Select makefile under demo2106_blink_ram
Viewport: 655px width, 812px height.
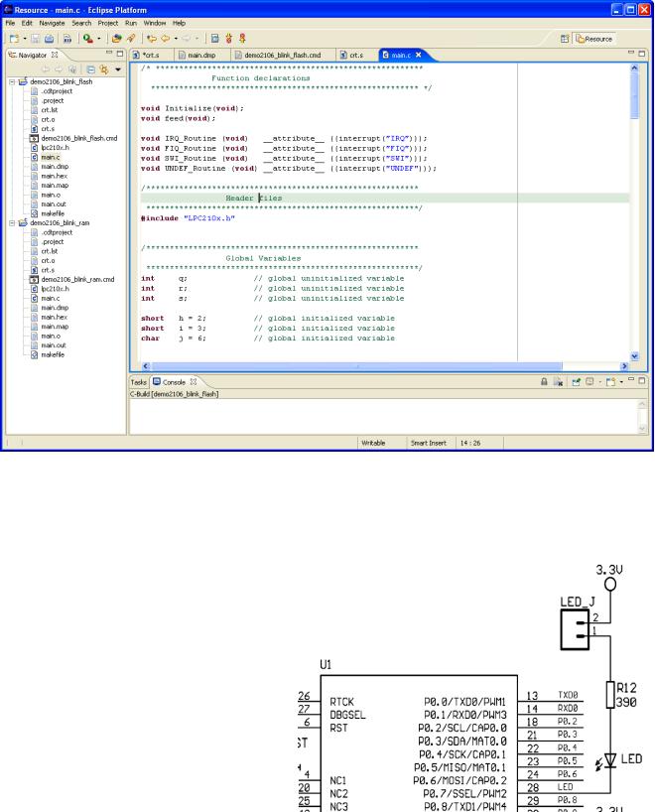53,354
